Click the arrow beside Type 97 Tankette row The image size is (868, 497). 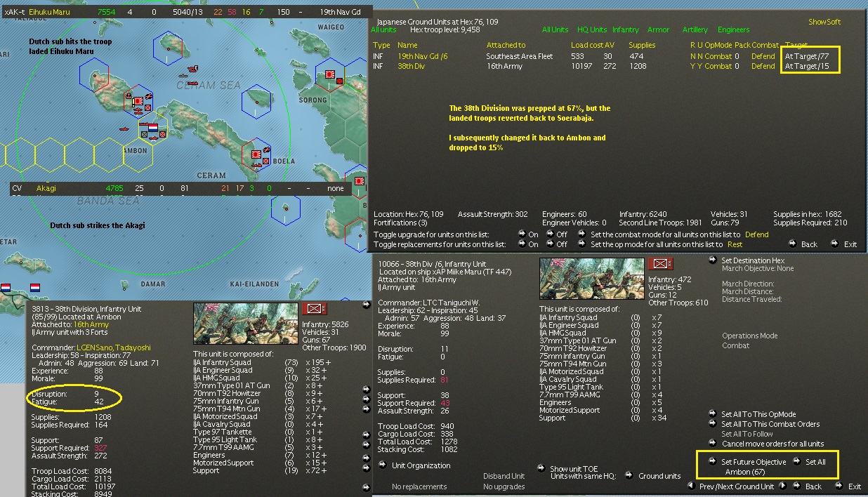click(366, 435)
